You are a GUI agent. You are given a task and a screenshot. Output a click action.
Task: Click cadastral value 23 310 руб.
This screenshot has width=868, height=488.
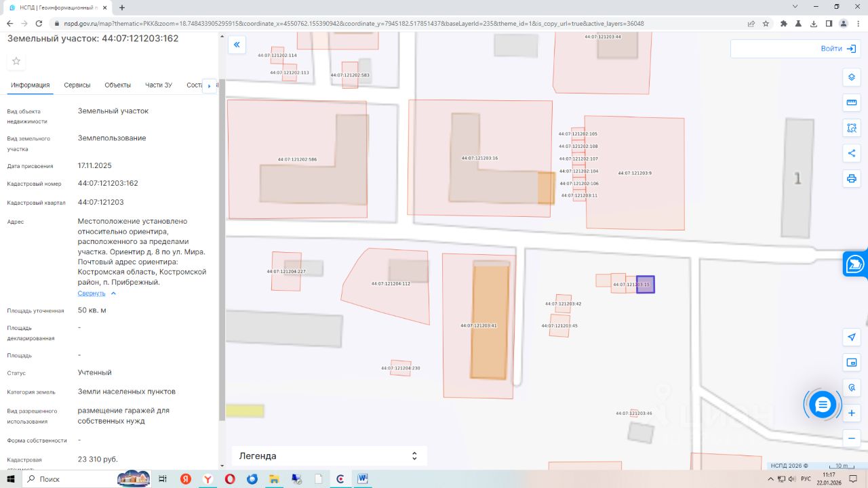click(x=98, y=460)
